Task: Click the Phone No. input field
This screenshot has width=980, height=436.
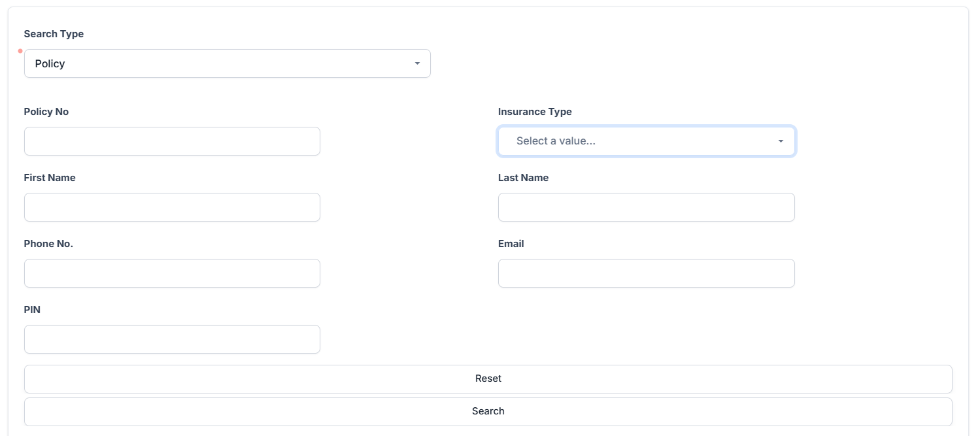Action: [x=172, y=273]
